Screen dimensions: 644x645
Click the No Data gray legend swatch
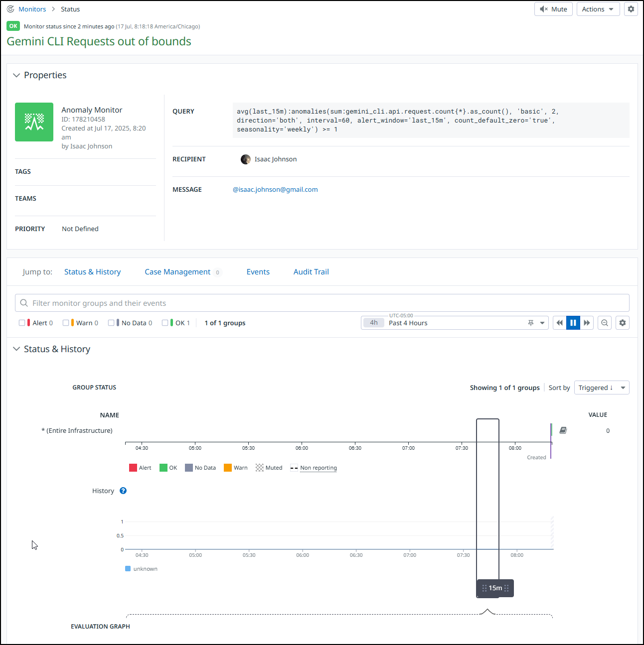(x=189, y=468)
